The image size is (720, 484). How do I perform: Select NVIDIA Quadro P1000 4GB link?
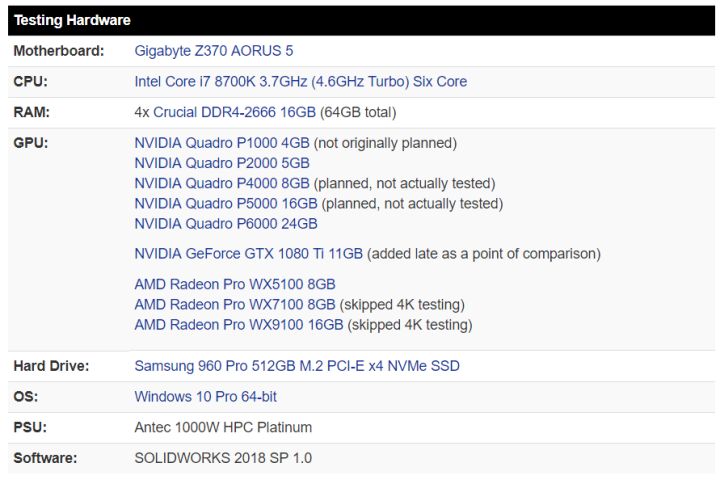222,143
